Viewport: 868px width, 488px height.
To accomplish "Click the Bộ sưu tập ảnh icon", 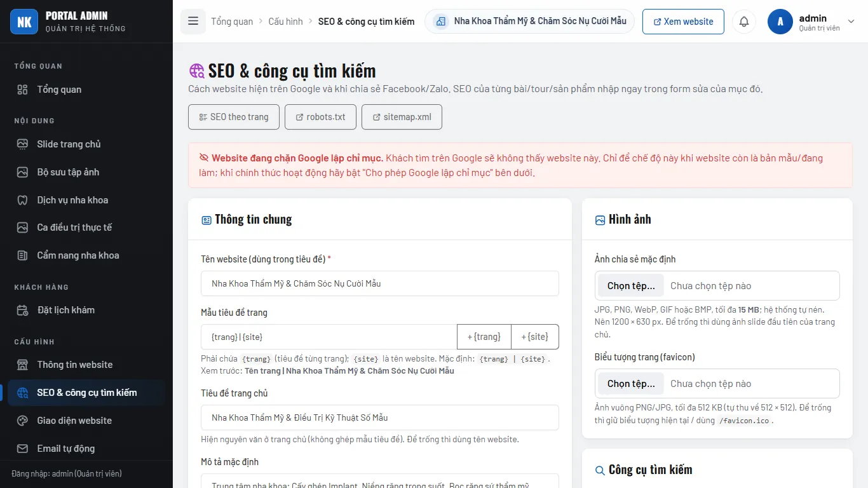I will point(22,172).
